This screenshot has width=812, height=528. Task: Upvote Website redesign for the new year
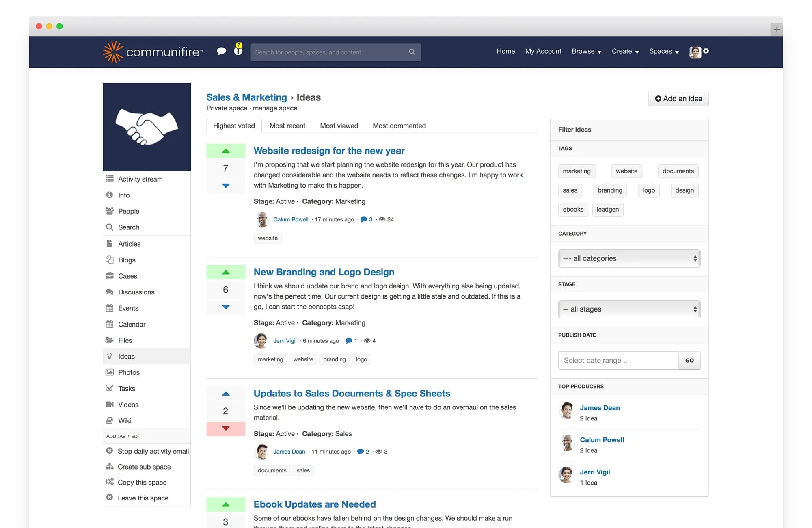click(226, 151)
